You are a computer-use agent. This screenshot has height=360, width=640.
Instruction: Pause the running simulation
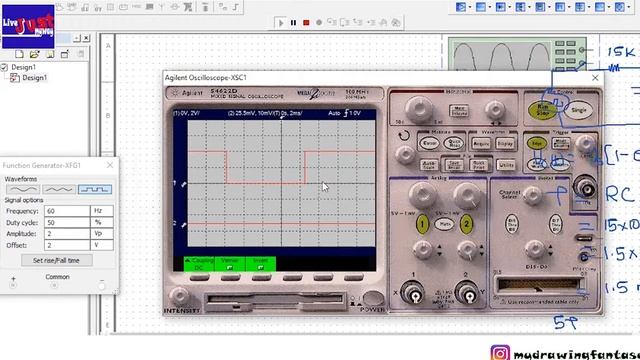293,23
